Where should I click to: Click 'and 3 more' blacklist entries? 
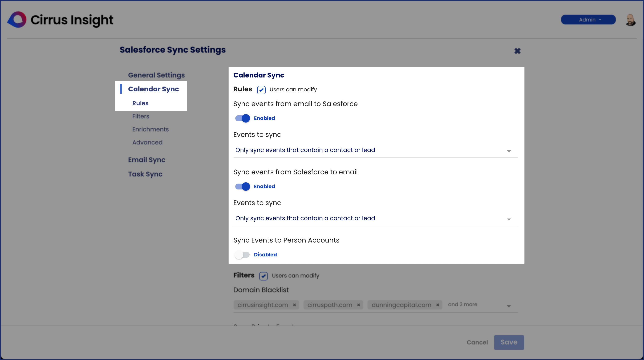click(463, 304)
